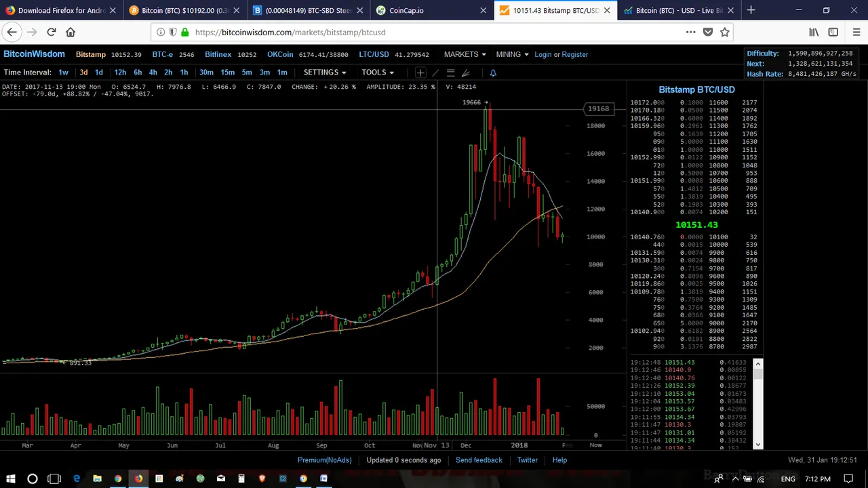Click the Login link
Viewport: 868px width, 488px height.
point(542,54)
